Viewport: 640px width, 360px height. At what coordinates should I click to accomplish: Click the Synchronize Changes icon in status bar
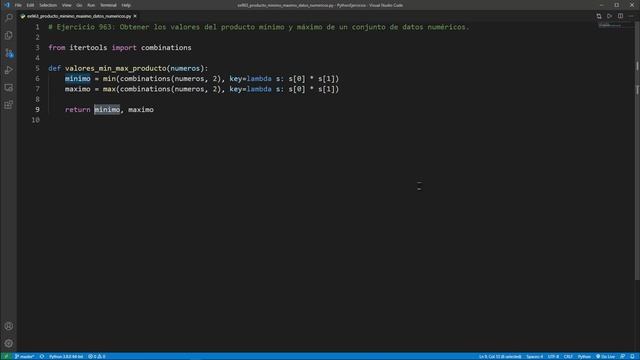coord(42,356)
